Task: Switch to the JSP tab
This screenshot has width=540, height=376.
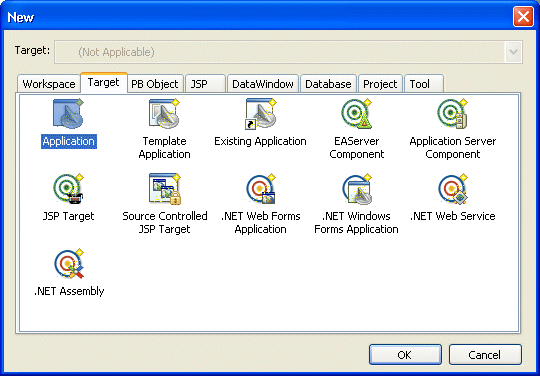Action: pyautogui.click(x=205, y=84)
